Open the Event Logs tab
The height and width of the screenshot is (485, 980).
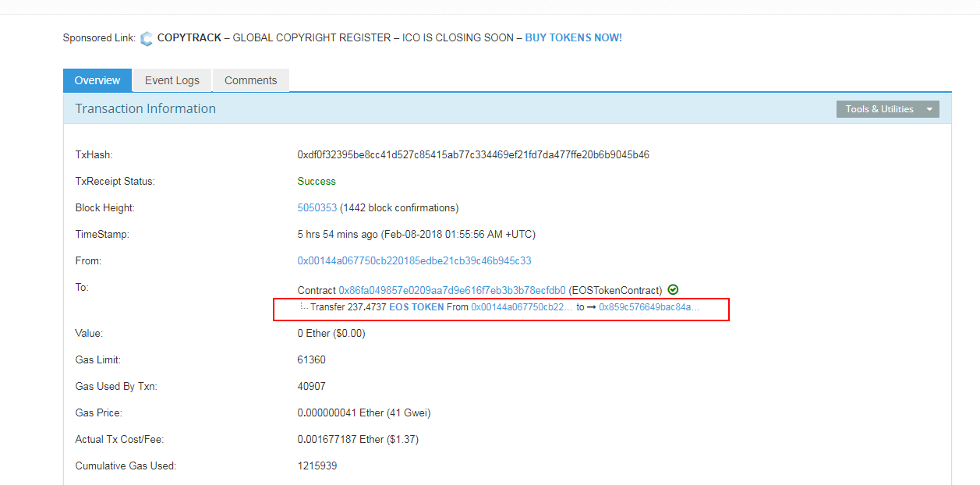pyautogui.click(x=172, y=80)
